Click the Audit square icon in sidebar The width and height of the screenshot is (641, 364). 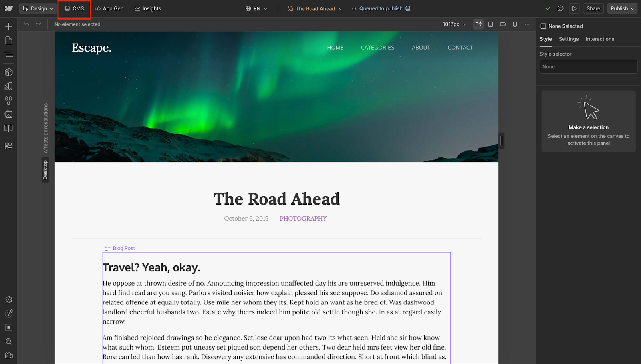coord(8,328)
